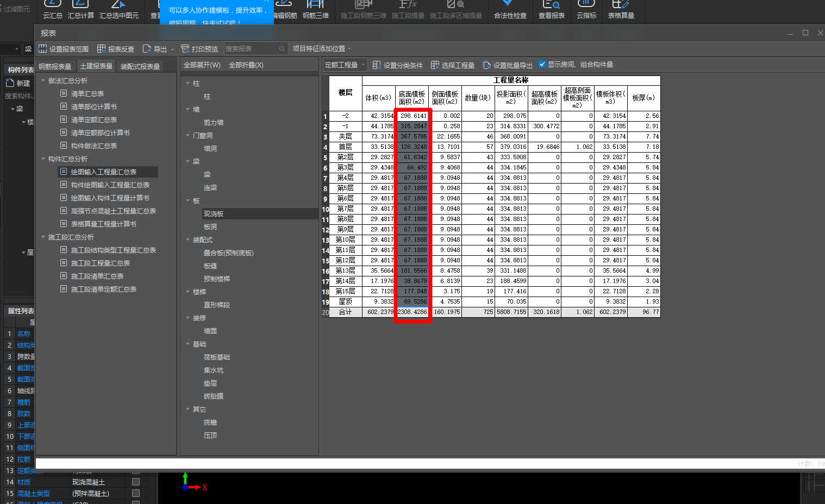Viewport: 825px width, 504px height.
Task: Collapse the 板 category node
Action: (188, 201)
